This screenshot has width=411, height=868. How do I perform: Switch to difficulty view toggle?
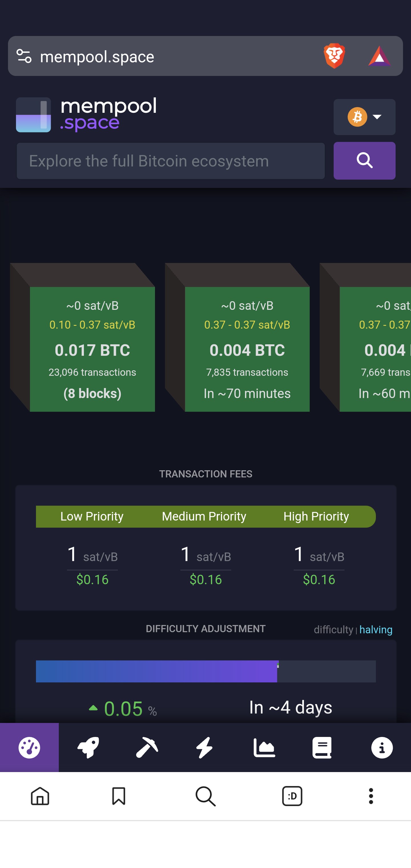click(333, 629)
